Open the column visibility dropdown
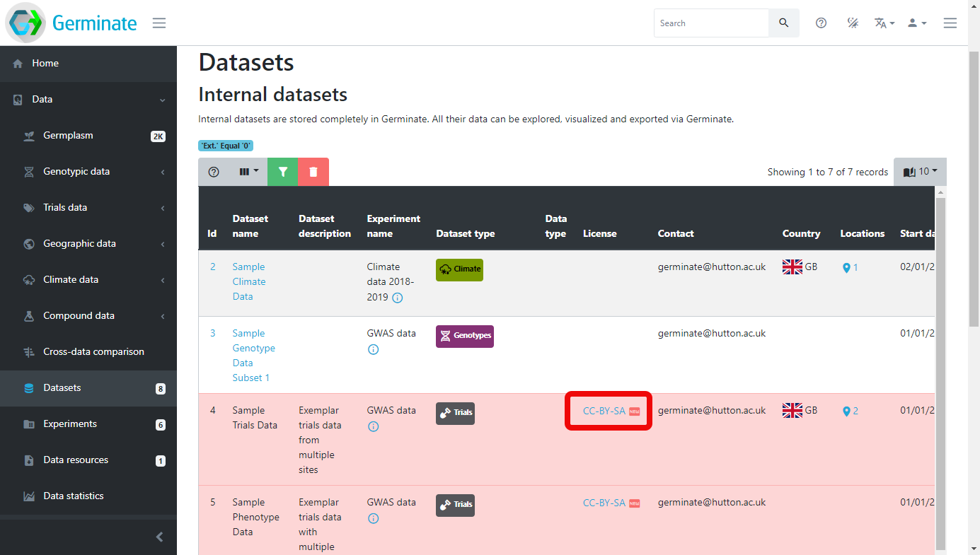The width and height of the screenshot is (980, 555). click(248, 172)
